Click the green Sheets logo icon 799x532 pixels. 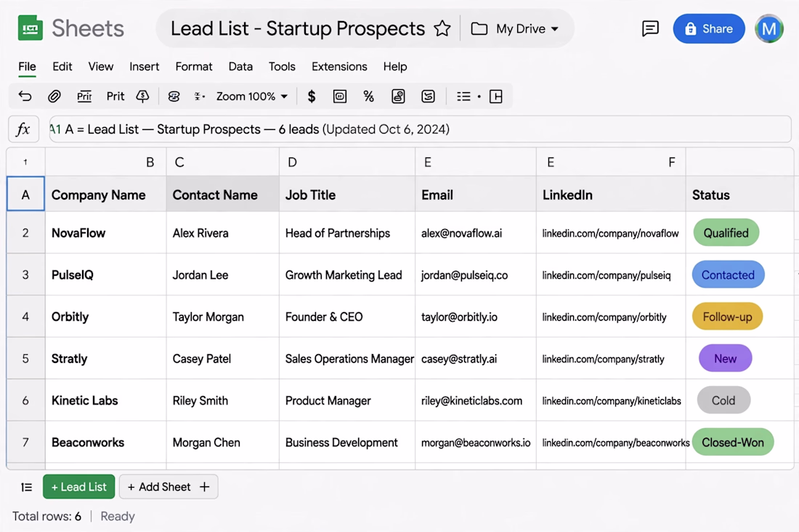30,28
